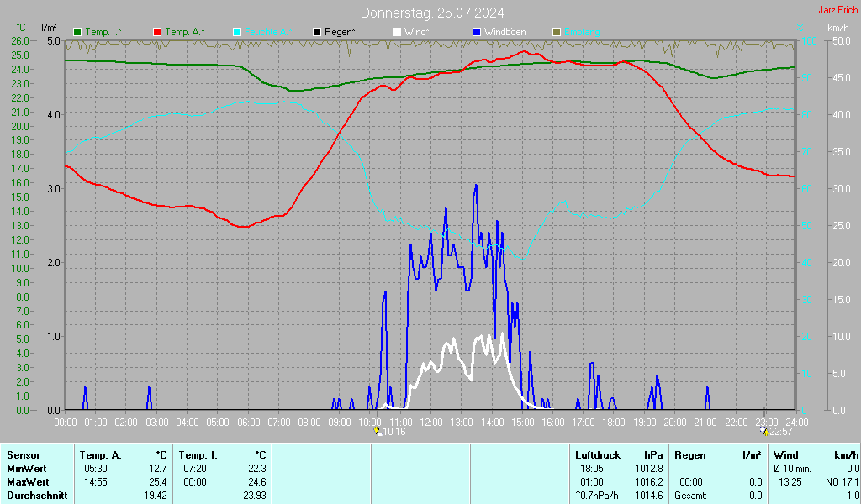Click the 07:20 time cell
Screen dimensions: 861x504
click(x=195, y=469)
